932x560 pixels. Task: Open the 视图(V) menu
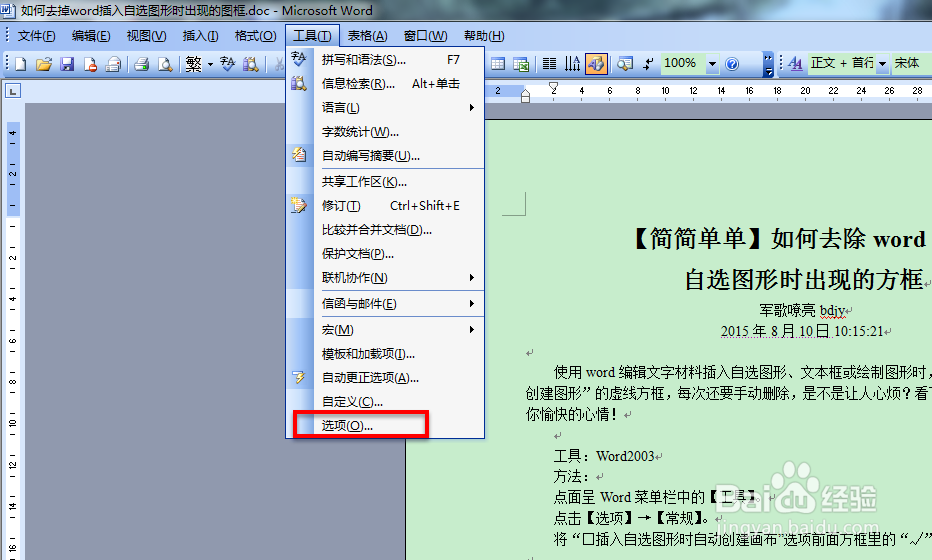coord(146,36)
